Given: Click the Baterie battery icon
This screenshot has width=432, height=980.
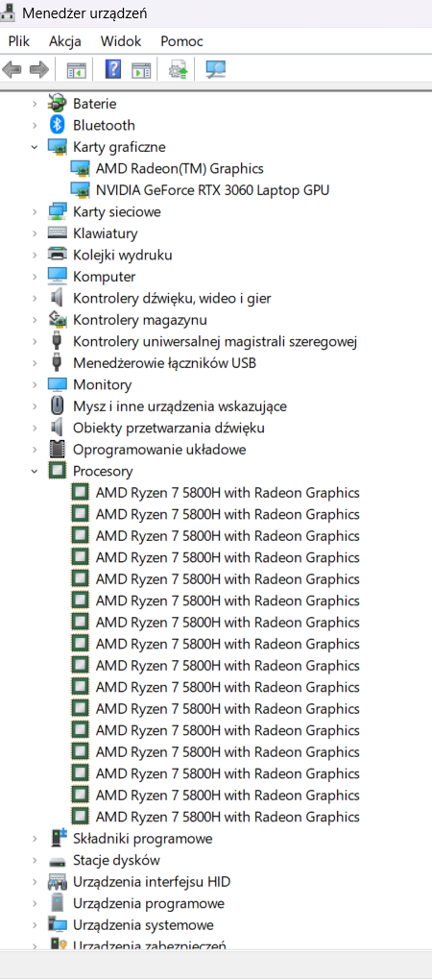Looking at the screenshot, I should click(58, 103).
